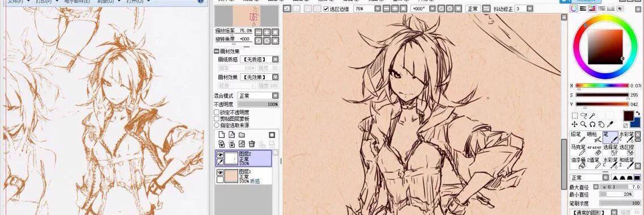Create a new normal layer
Viewport: 644px width, 215px height.
tap(221, 135)
